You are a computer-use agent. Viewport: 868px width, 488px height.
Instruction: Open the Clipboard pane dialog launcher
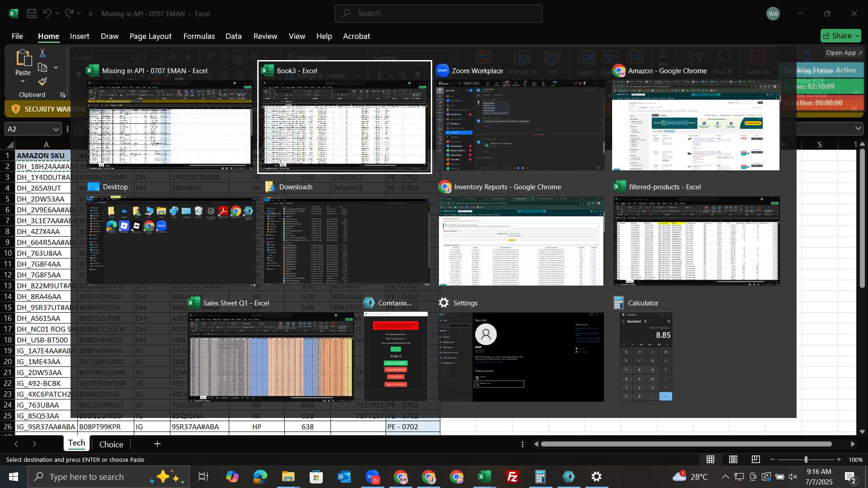(x=63, y=95)
